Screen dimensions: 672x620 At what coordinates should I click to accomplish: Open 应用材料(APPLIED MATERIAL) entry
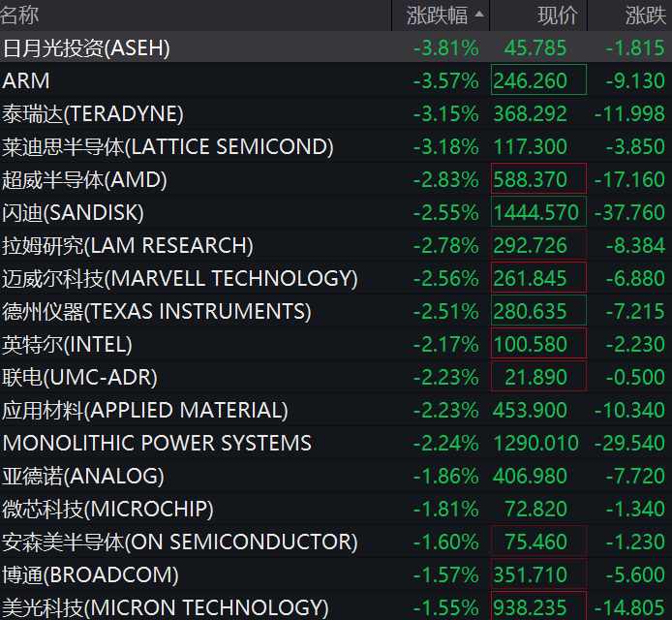tap(336, 411)
